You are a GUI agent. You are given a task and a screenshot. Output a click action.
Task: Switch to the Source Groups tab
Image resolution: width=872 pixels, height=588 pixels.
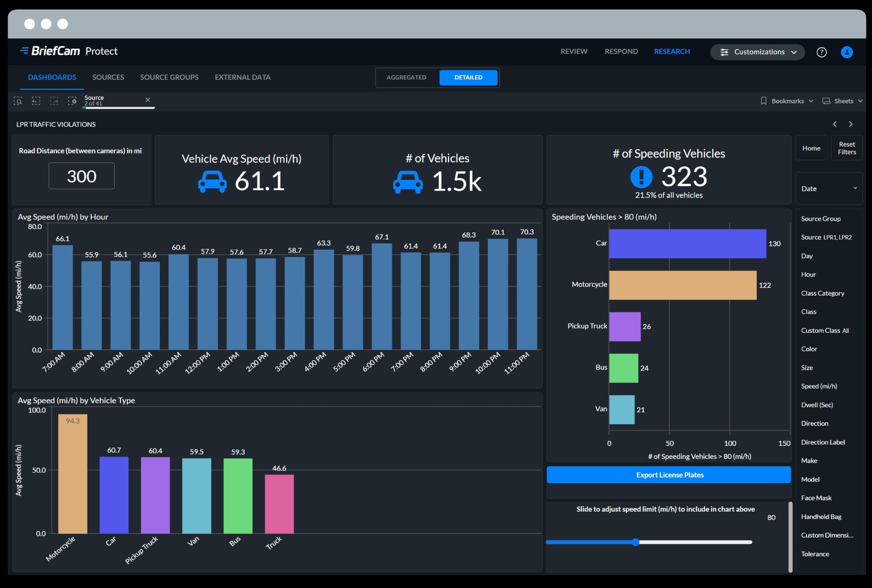click(x=169, y=77)
